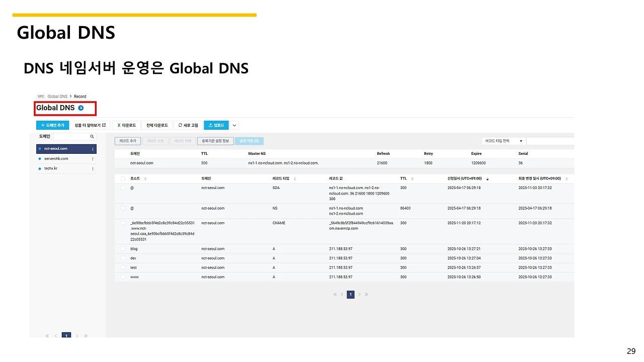This screenshot has width=644, height=362.
Task: Click the blog host cell
Action: pyautogui.click(x=134, y=249)
